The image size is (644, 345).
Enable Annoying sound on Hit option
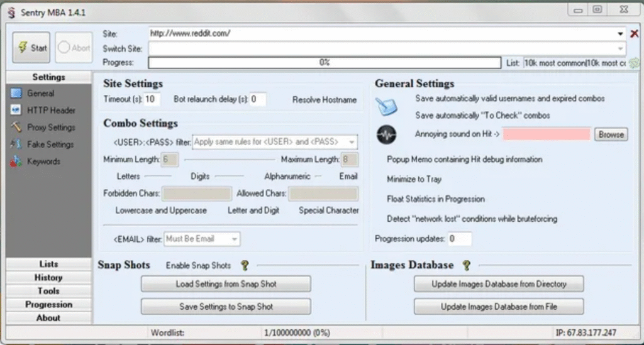coord(457,134)
